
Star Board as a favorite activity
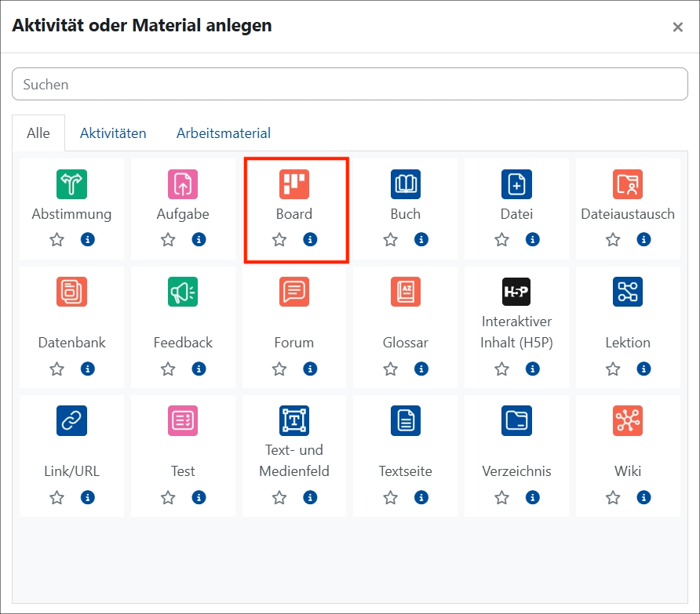(x=279, y=240)
